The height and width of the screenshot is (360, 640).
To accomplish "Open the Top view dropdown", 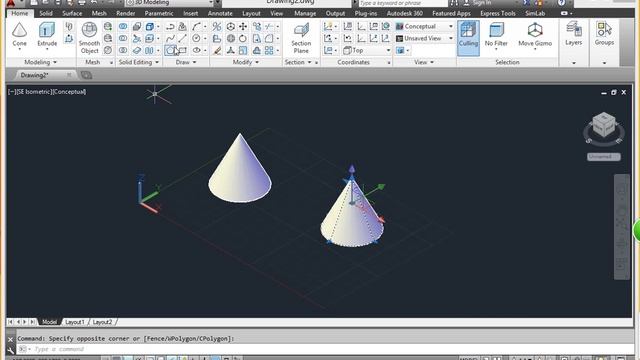I will pyautogui.click(x=367, y=50).
